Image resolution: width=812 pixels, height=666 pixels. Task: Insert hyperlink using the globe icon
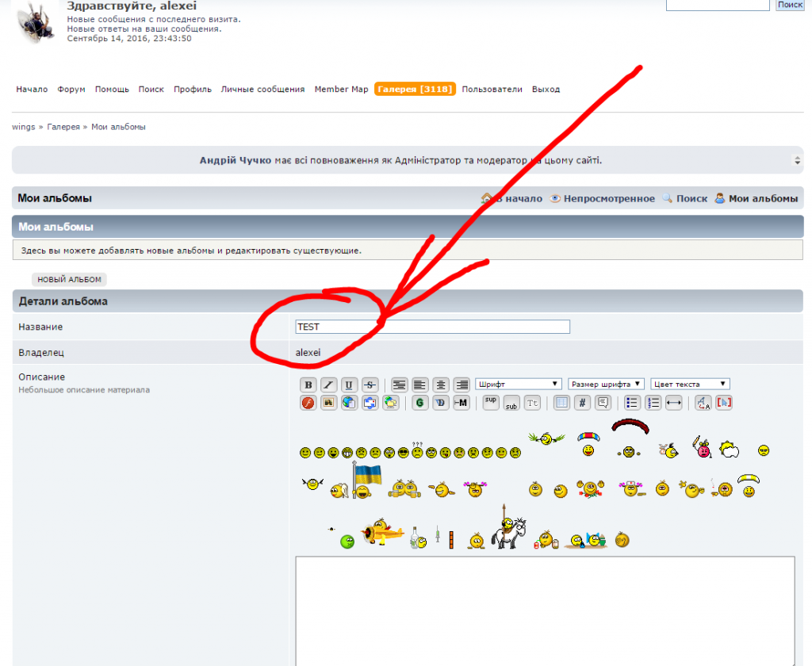click(349, 403)
